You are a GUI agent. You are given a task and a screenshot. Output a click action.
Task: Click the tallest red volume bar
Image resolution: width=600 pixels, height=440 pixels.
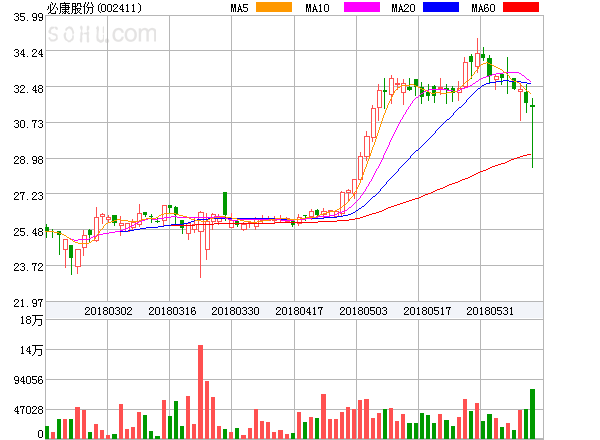201,392
